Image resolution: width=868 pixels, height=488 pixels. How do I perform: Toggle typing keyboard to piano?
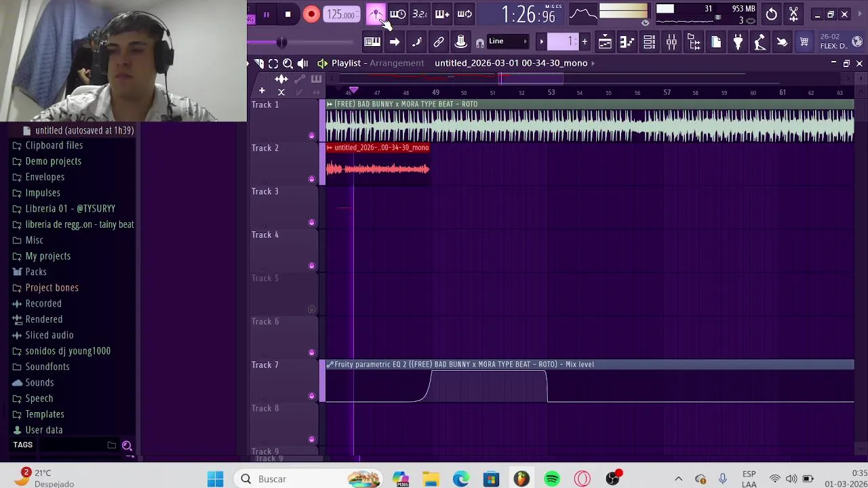point(372,42)
